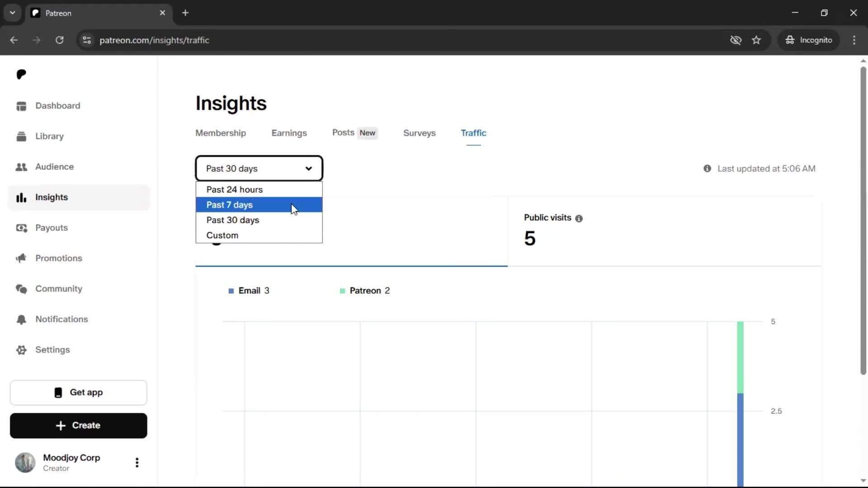
Task: Click the page vertical scrollbar
Action: click(863, 221)
